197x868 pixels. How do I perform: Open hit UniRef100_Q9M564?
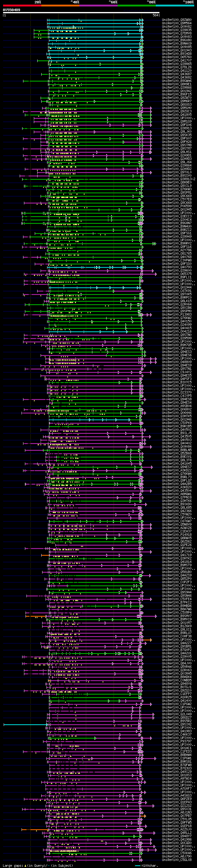(177, 23)
